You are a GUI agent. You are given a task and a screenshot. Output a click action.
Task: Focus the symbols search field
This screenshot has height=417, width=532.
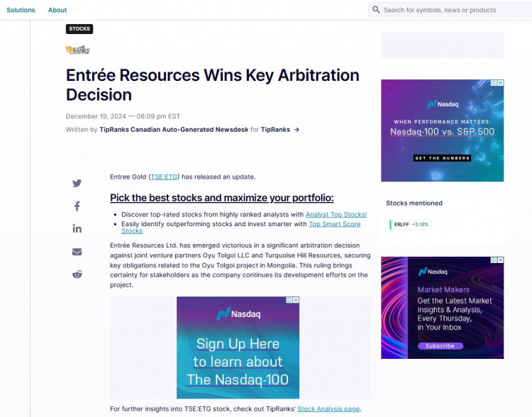(x=455, y=10)
